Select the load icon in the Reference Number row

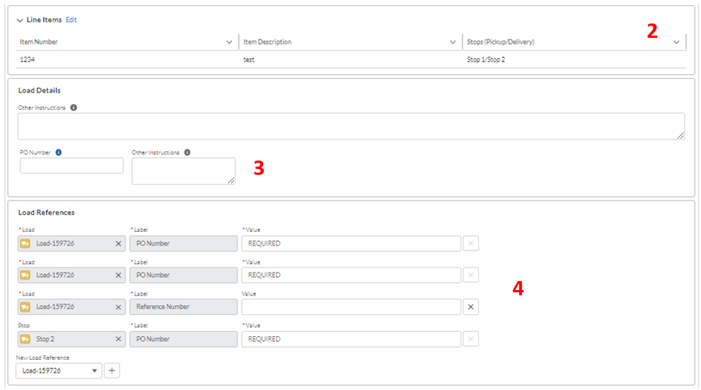(25, 307)
